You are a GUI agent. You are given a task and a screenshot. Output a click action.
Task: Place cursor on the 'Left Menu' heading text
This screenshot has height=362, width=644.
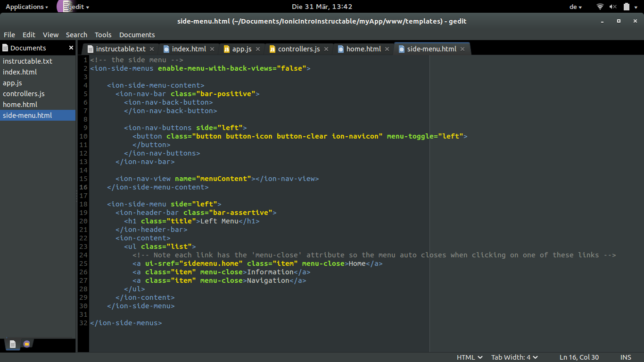pos(219,221)
